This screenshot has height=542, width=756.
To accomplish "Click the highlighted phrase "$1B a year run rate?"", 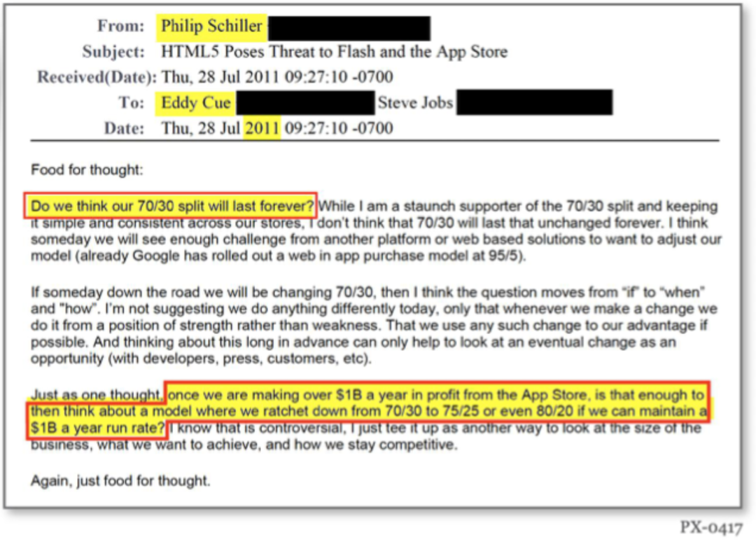I will [x=98, y=428].
